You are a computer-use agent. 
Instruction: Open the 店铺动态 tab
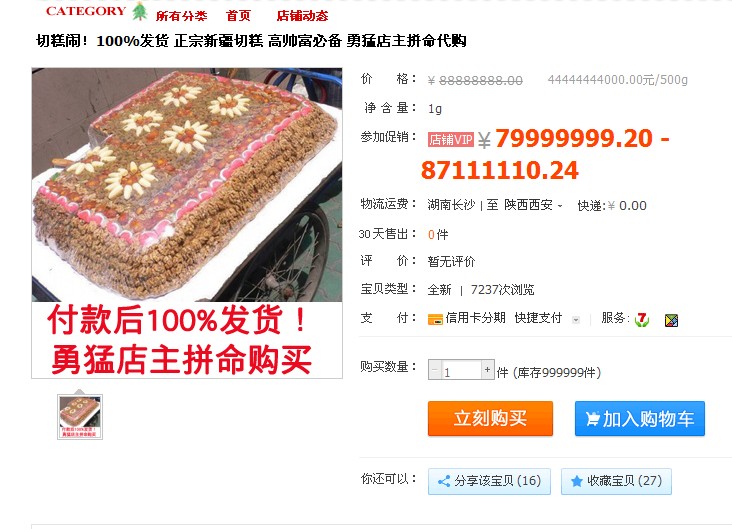[303, 16]
